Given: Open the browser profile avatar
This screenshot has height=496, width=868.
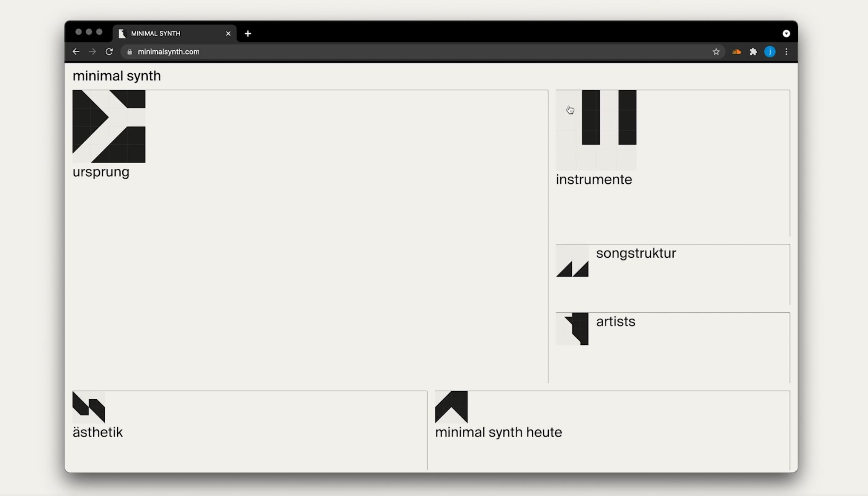Looking at the screenshot, I should coord(770,52).
